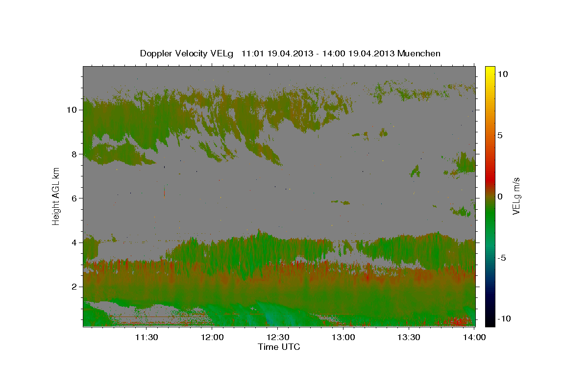The height and width of the screenshot is (392, 588).
Task: Click the 13:00 time tick label
Action: (x=343, y=337)
